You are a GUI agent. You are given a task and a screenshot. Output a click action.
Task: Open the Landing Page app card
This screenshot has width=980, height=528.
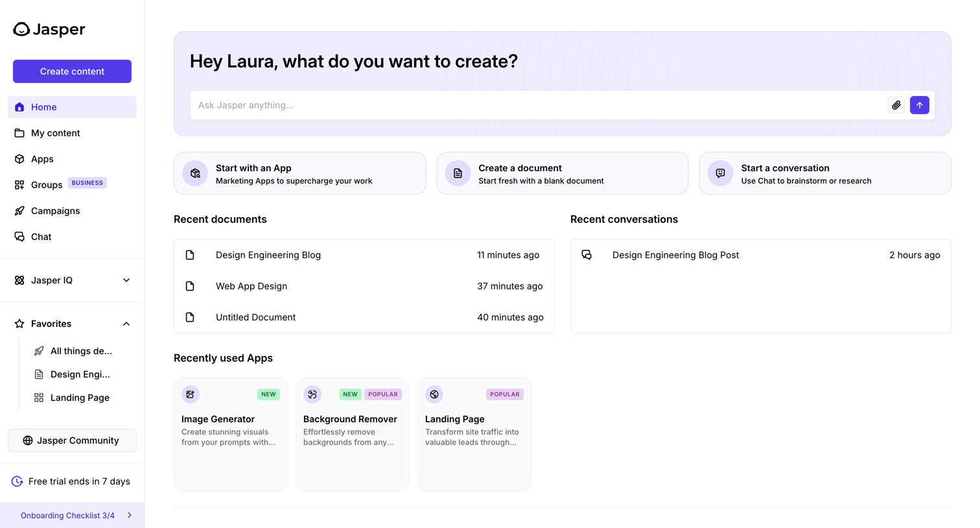click(474, 435)
